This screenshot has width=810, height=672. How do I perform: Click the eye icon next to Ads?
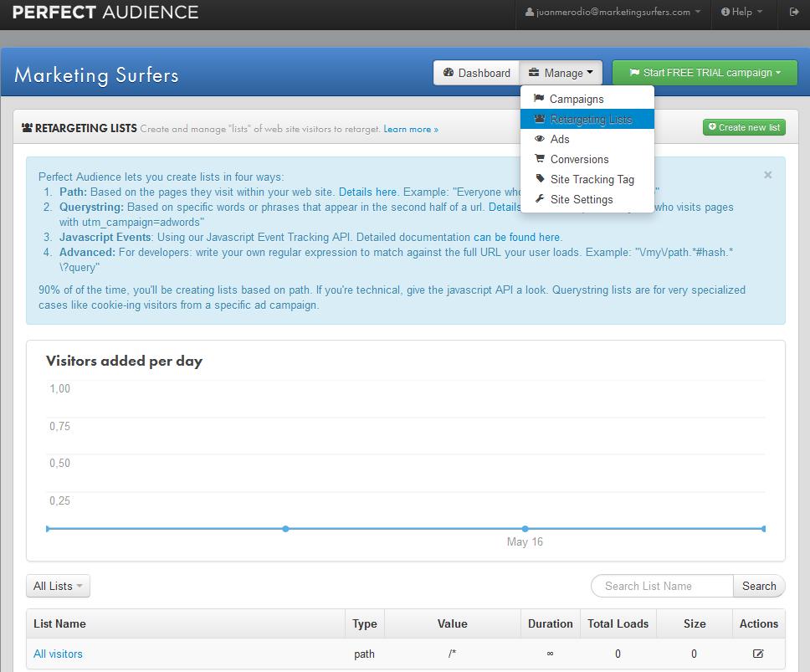[x=540, y=138]
